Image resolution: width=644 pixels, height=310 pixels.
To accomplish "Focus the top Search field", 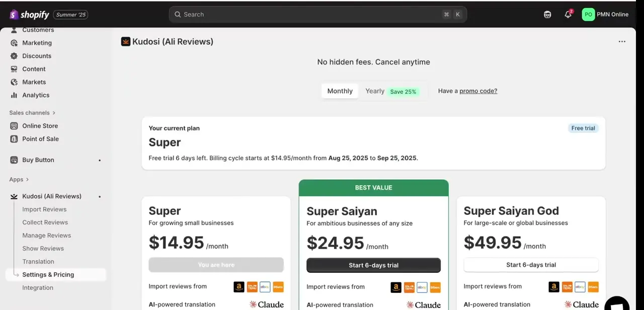I will 318,15.
